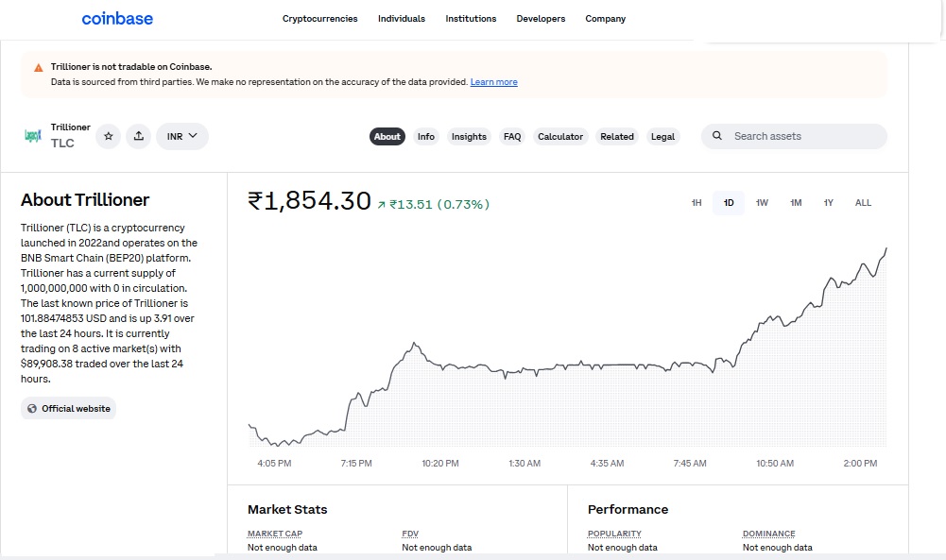This screenshot has height=560, width=946.
Task: Click the 1:30 AM chart axis label
Action: [x=525, y=464]
